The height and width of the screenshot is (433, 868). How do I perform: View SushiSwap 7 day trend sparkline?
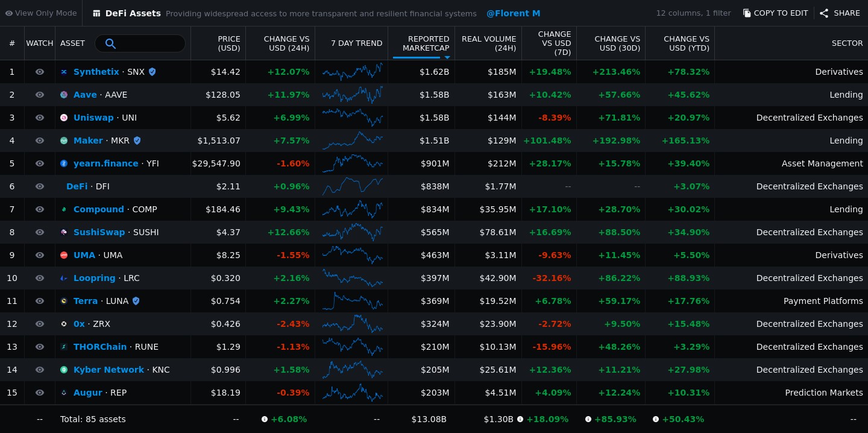click(352, 232)
